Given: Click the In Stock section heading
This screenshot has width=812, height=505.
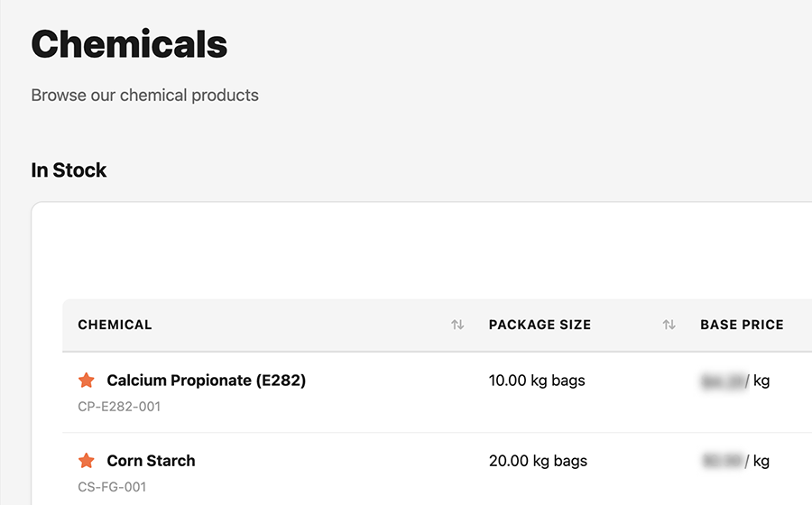Looking at the screenshot, I should [x=69, y=170].
